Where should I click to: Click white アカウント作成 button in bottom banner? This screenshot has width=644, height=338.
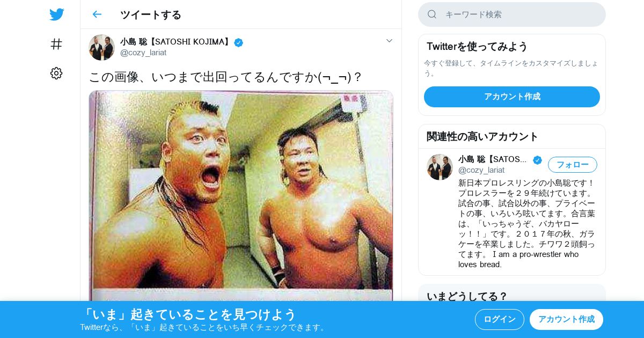(566, 319)
